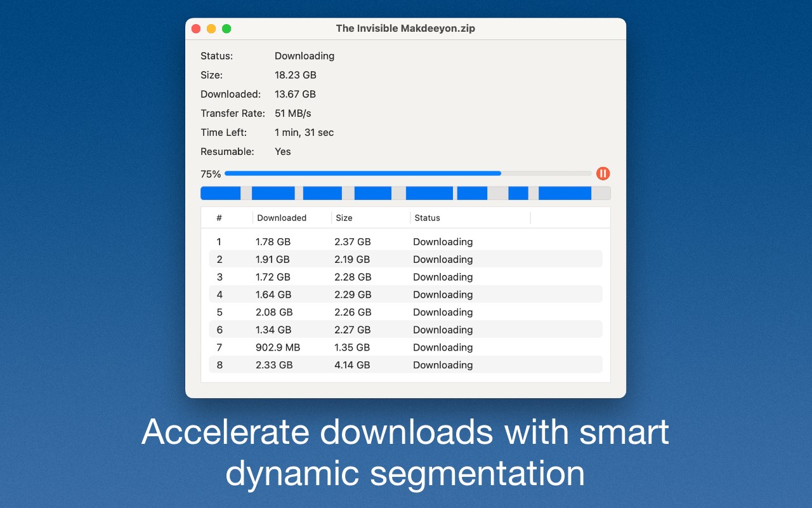Sort by the # column header
Screen dimensions: 812x508
[x=219, y=218]
